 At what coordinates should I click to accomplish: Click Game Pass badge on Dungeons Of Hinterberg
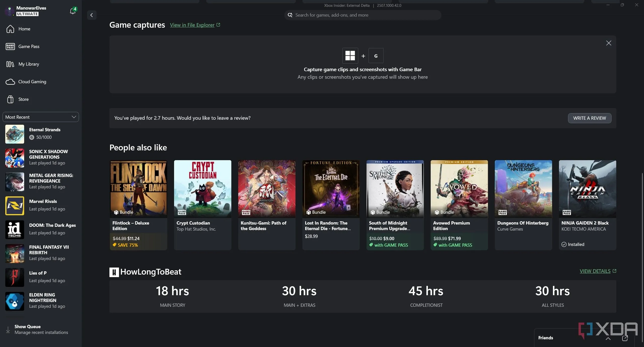(x=503, y=212)
